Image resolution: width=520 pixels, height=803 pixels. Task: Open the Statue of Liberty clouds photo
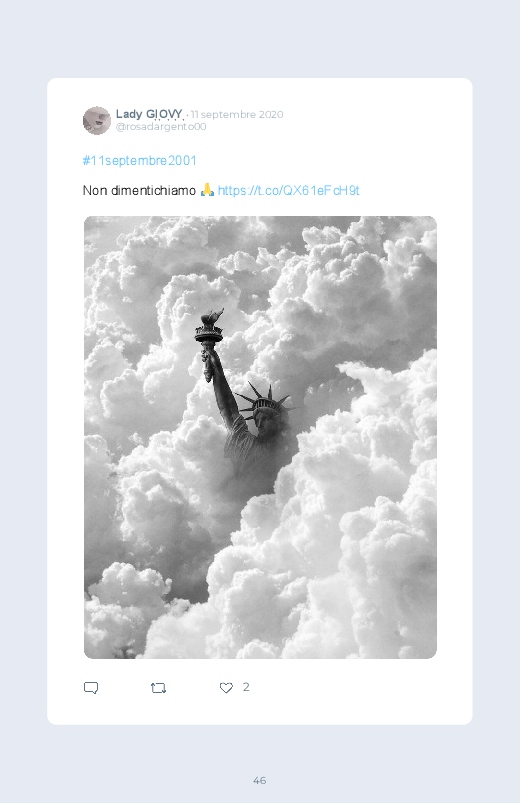(260, 437)
